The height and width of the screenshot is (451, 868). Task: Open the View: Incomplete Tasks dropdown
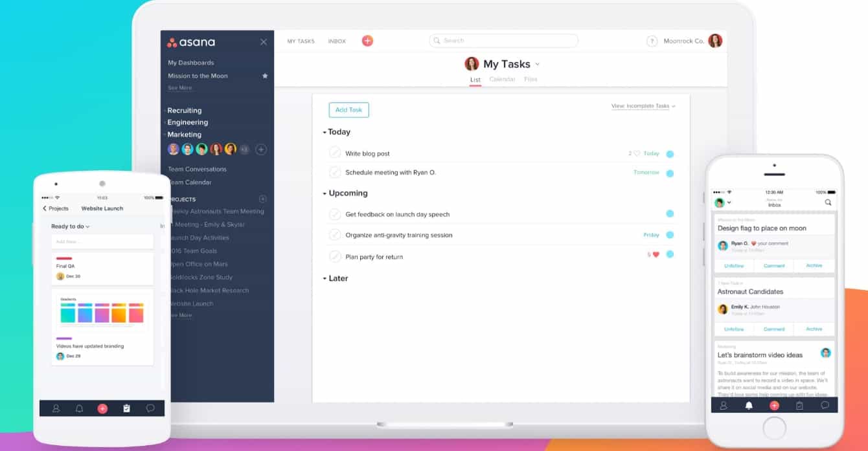pyautogui.click(x=643, y=106)
